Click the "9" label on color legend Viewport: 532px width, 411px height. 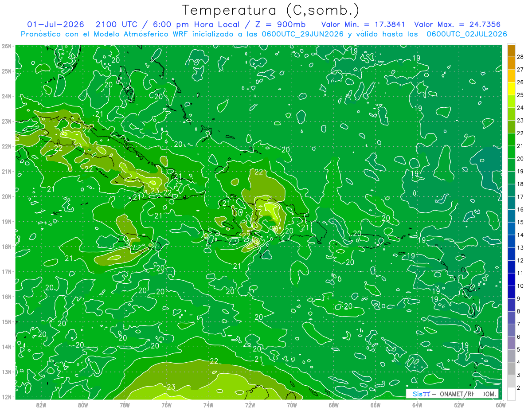(519, 299)
